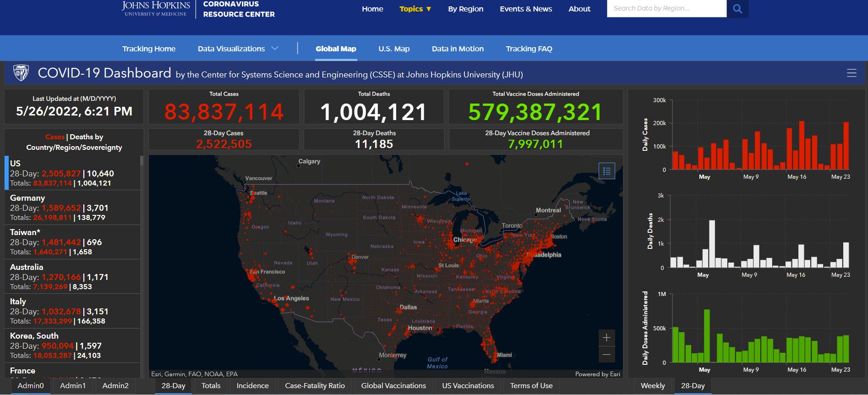Show the US Vaccinations tab

(x=468, y=386)
